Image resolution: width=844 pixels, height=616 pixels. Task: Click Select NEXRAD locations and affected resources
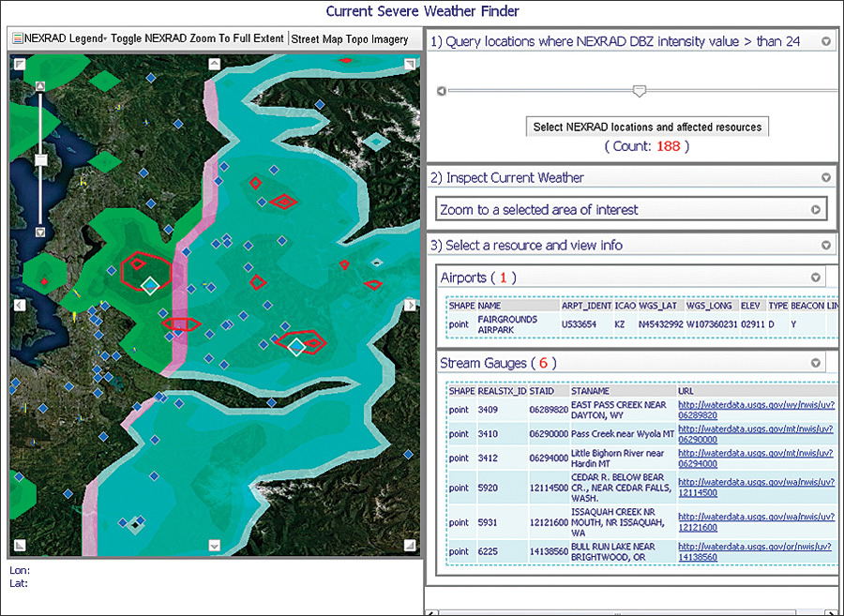pyautogui.click(x=647, y=127)
